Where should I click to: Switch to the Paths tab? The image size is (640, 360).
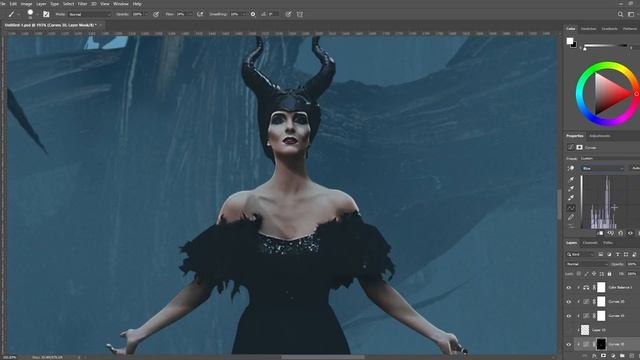coord(608,243)
